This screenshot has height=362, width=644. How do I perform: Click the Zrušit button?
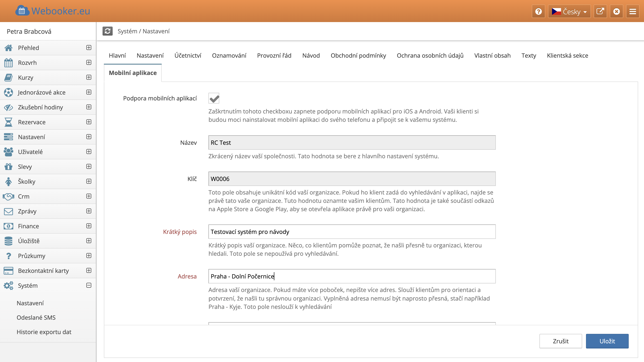(x=560, y=341)
